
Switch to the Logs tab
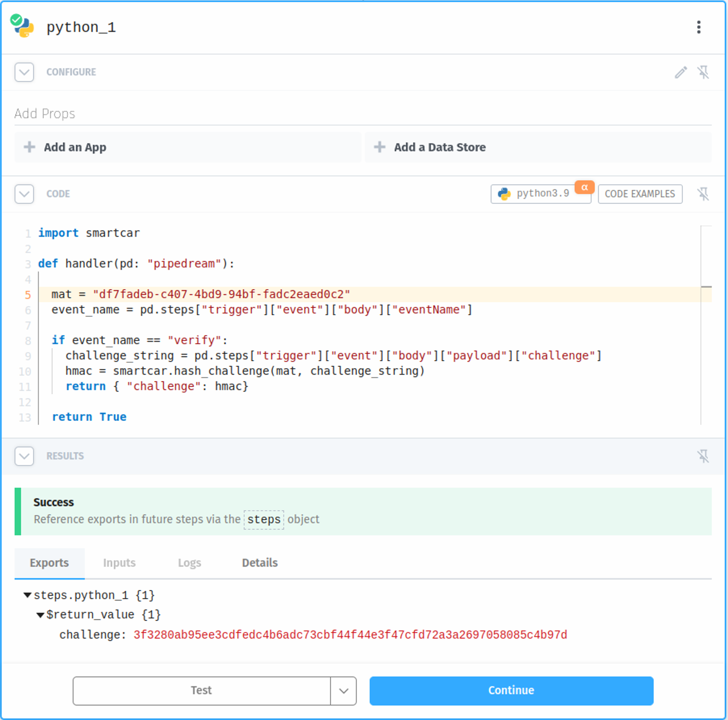[x=190, y=563]
